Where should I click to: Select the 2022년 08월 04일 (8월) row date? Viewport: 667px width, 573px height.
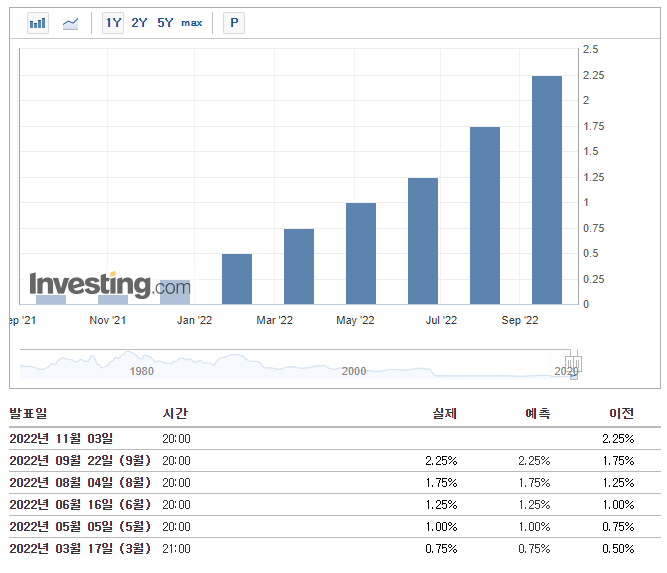[x=80, y=483]
